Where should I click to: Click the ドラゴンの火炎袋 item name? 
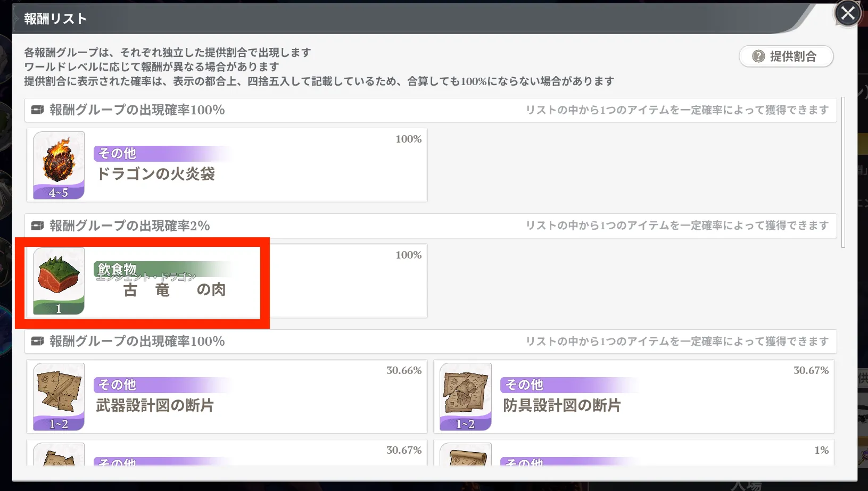(155, 174)
